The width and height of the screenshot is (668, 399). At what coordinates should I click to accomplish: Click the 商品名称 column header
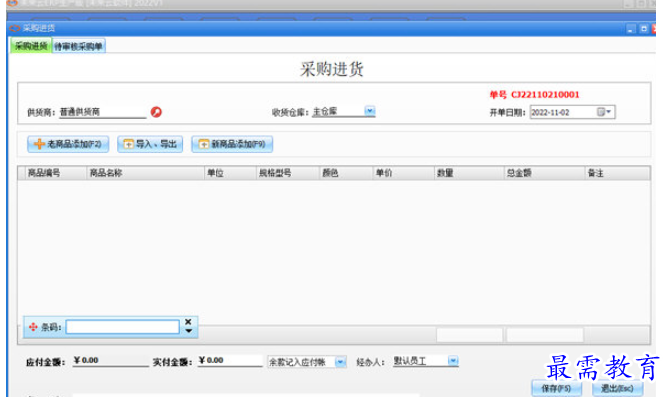pos(145,173)
